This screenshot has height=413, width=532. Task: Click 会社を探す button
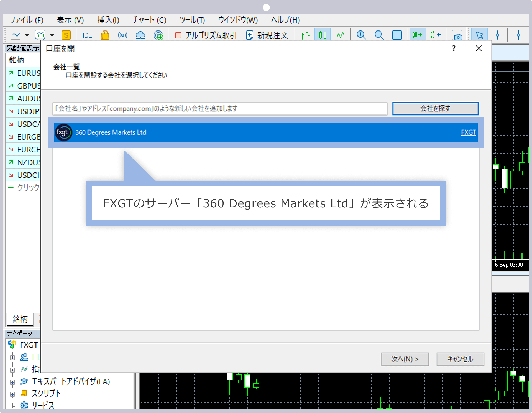[x=435, y=109]
